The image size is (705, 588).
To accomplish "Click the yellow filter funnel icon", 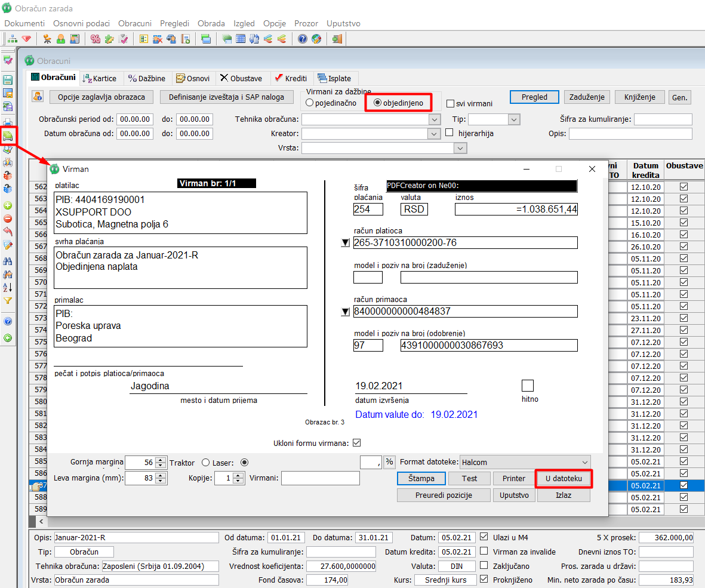I will click(8, 301).
